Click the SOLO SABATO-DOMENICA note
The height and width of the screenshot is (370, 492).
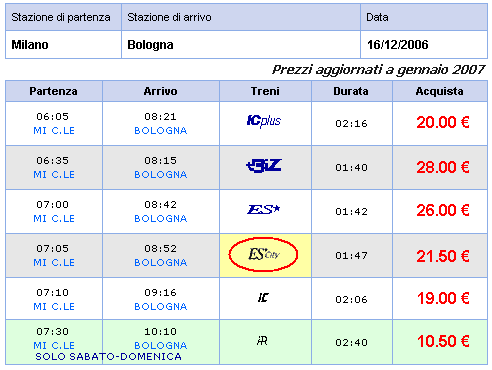tap(109, 357)
